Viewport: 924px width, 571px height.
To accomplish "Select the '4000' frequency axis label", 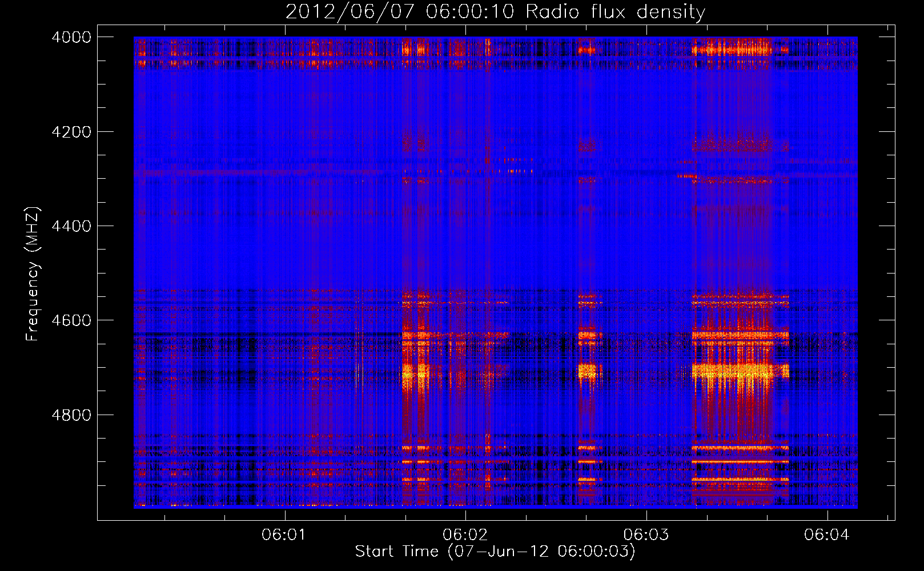I will coord(71,37).
